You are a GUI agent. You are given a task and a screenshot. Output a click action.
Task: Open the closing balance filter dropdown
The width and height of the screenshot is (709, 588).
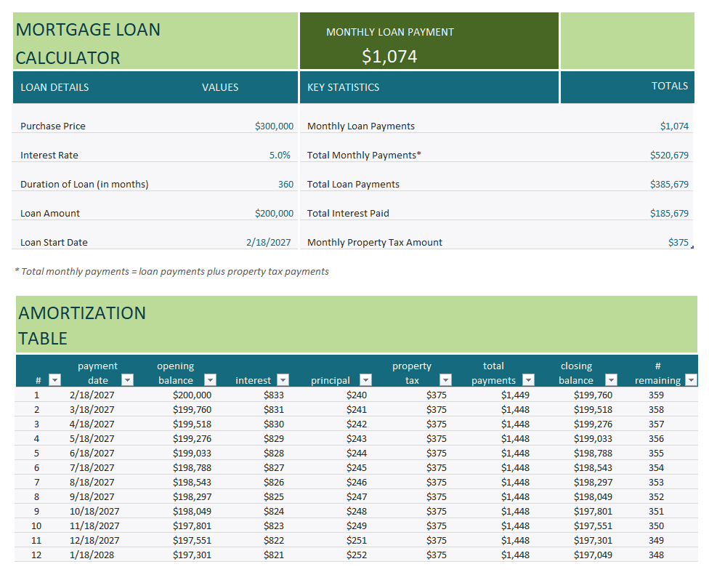tap(612, 380)
